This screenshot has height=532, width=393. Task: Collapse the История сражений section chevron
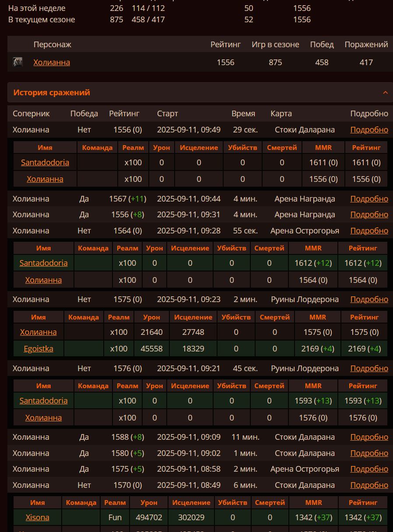coord(385,93)
